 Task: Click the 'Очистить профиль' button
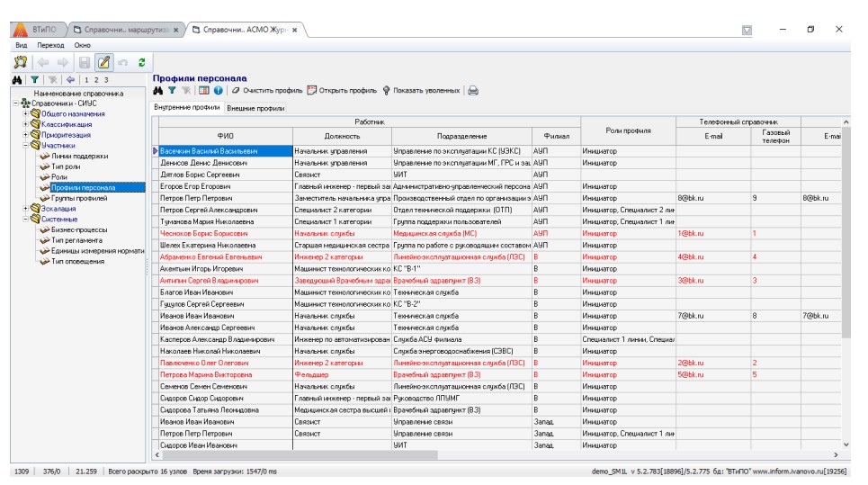pos(267,91)
